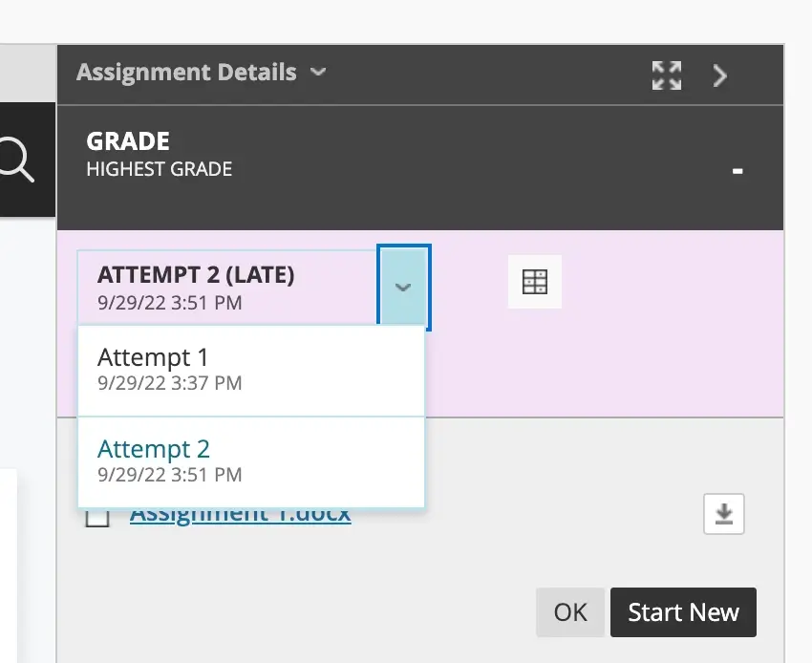Open the full-screen view of Assignment Details

coord(666,75)
